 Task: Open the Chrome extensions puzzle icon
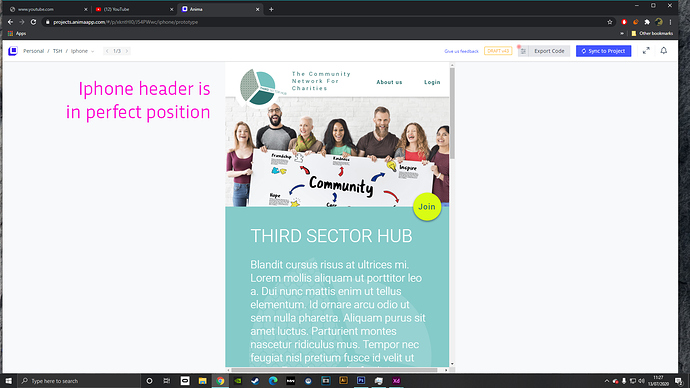coord(647,22)
